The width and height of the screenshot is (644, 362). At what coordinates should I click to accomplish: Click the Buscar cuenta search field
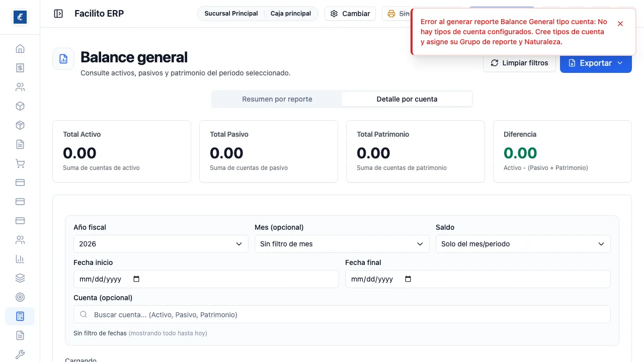342,314
